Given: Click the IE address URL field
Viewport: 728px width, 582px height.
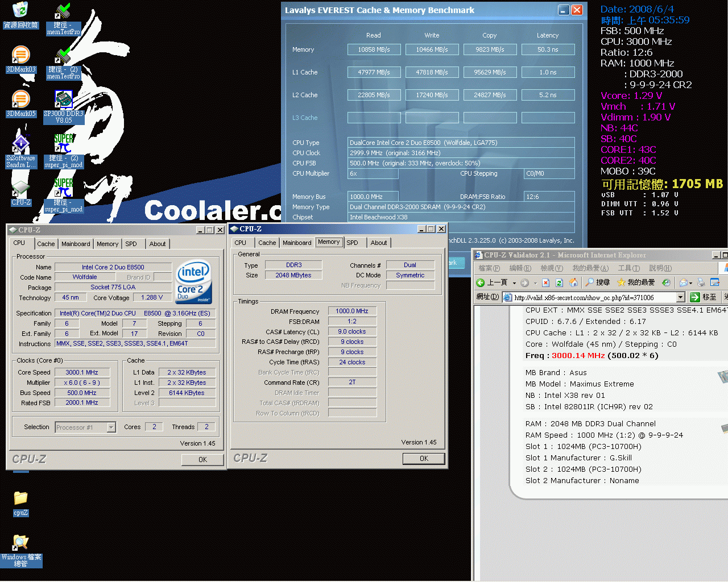Looking at the screenshot, I should click(594, 297).
